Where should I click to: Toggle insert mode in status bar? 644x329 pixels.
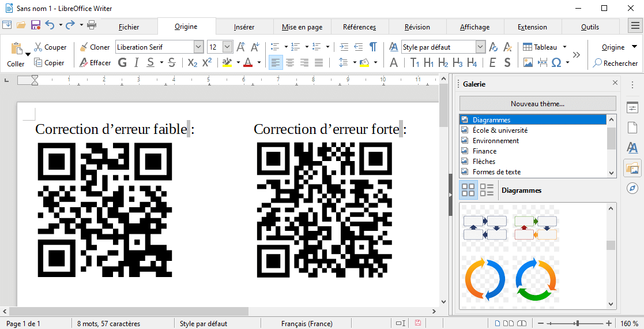[x=401, y=324]
